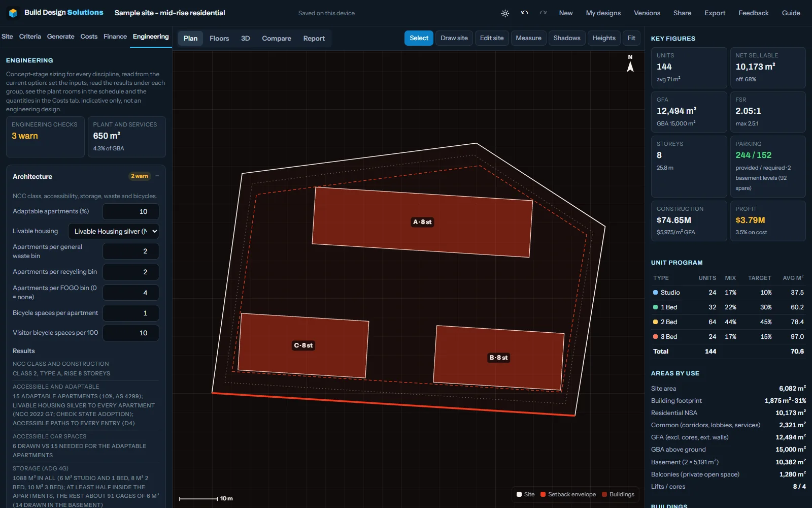Click the Setback envelope legend swatch

[x=543, y=494]
